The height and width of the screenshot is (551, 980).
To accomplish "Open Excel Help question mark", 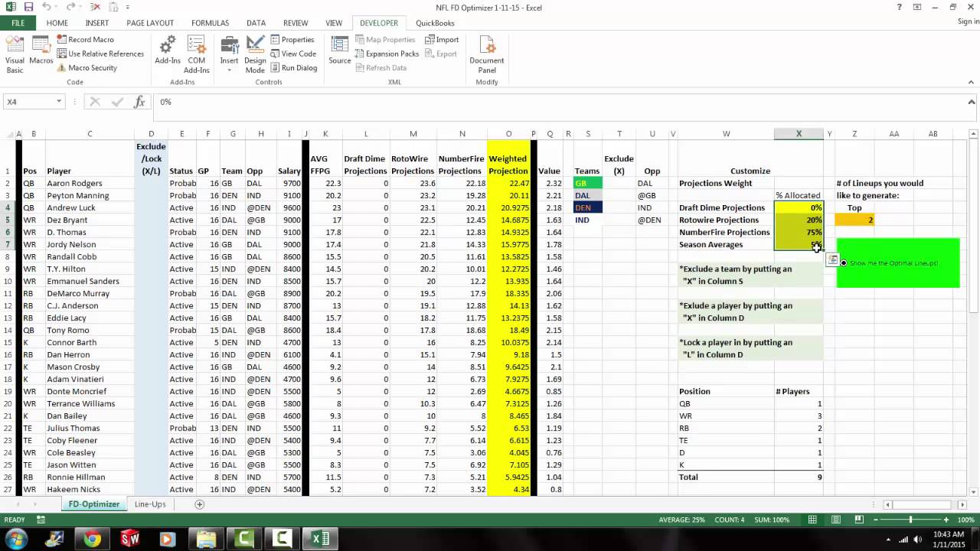I will (x=900, y=7).
